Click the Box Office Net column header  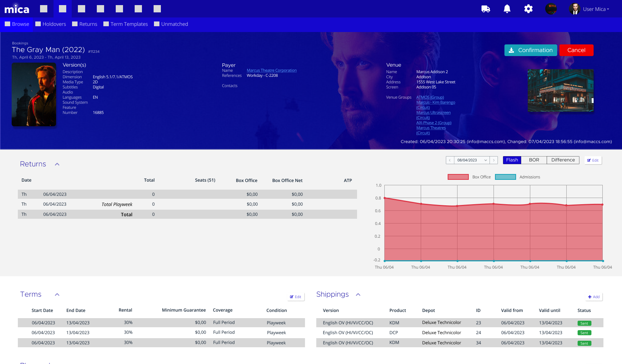pos(287,181)
